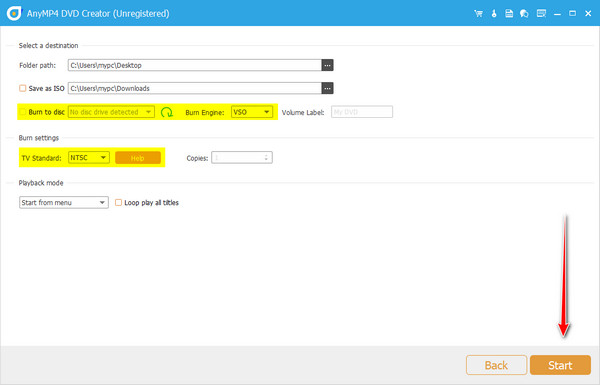Click the Playback mode section label
600x385 pixels.
pyautogui.click(x=41, y=183)
